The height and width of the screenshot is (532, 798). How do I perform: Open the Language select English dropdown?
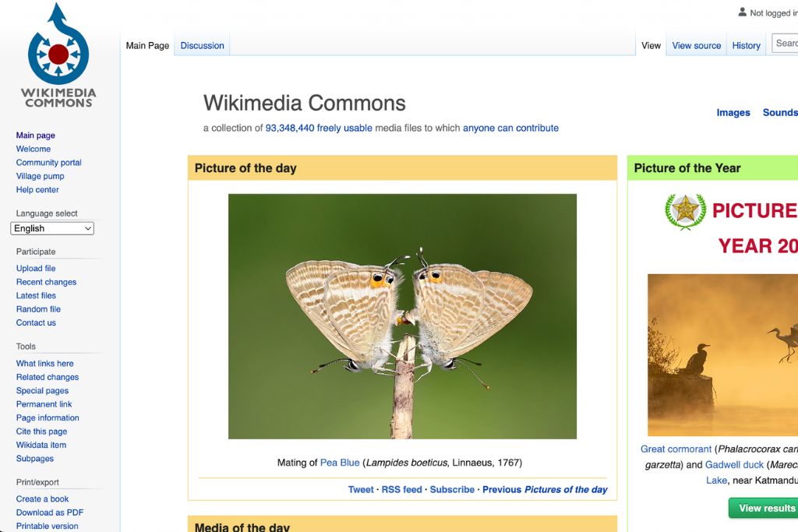tap(52, 228)
